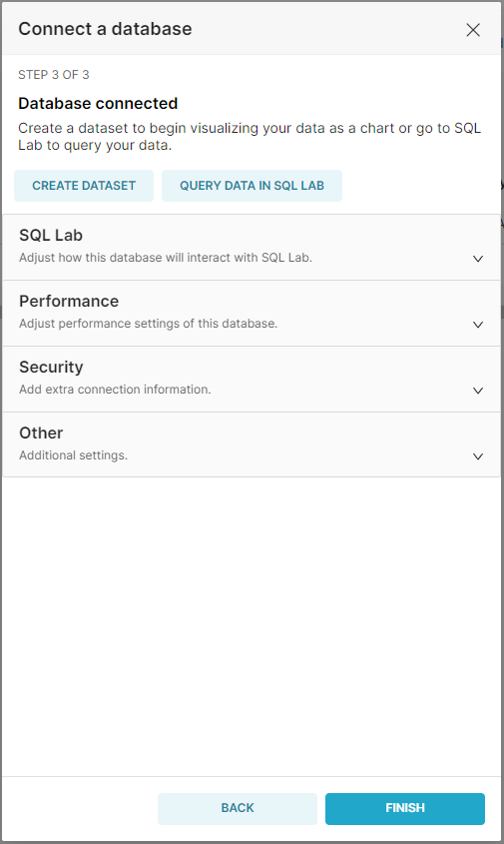Expand the SQL Lab chevron arrow
The image size is (504, 844).
[478, 259]
